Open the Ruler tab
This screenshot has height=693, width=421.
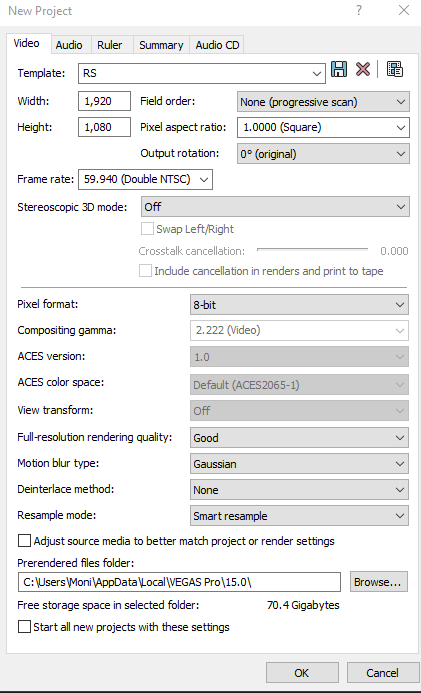[110, 45]
